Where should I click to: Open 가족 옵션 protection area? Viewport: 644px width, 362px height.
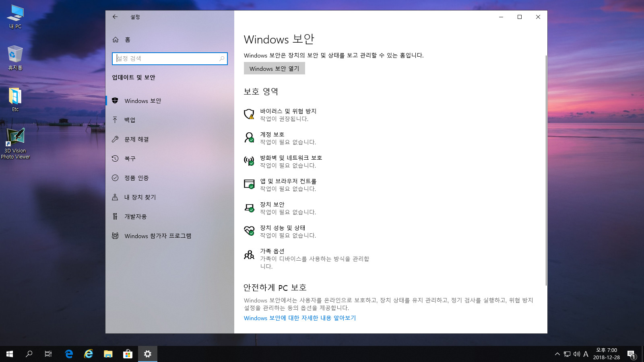[307, 259]
